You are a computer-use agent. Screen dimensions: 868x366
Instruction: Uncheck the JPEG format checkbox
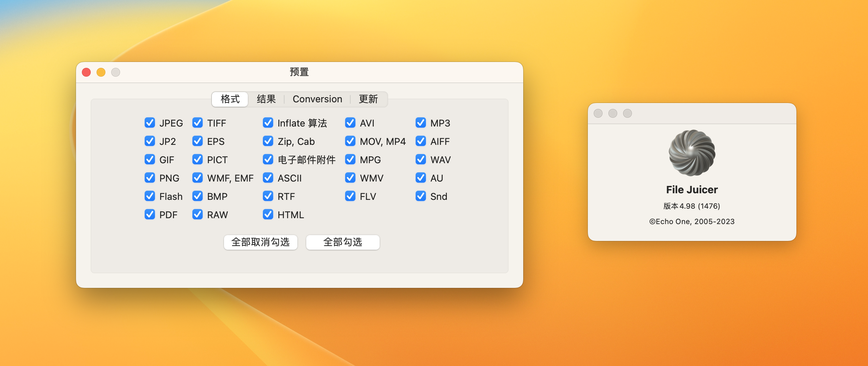150,123
